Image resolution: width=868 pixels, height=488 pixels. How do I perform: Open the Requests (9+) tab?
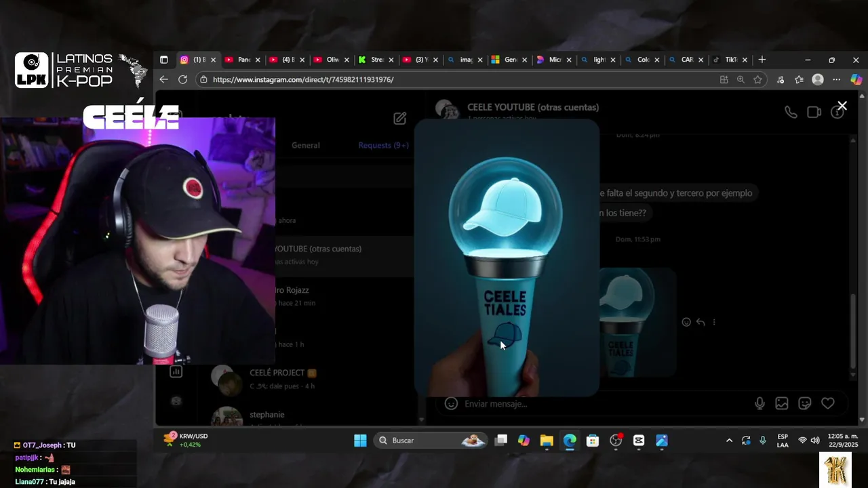(x=384, y=145)
